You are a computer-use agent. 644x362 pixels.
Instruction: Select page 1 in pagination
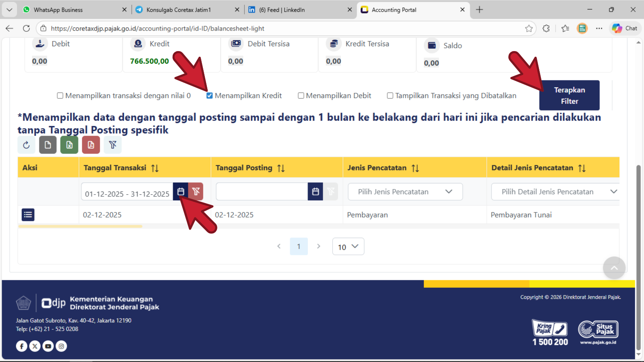coord(299,247)
